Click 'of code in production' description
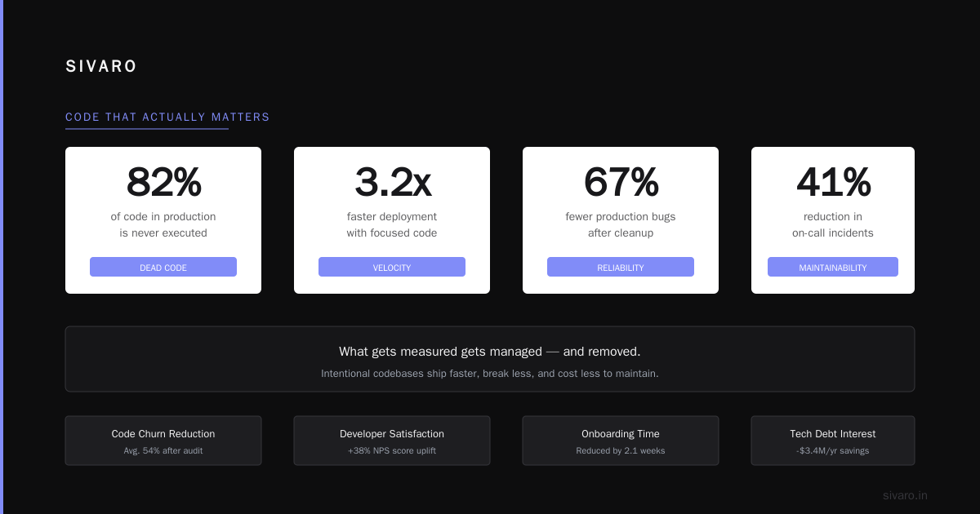The image size is (980, 514). tap(163, 217)
